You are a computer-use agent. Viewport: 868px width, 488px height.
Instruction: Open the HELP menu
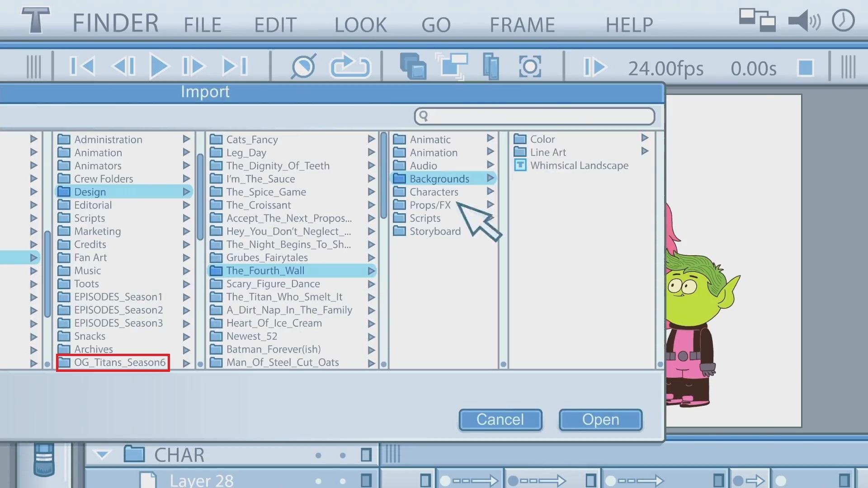coord(629,24)
